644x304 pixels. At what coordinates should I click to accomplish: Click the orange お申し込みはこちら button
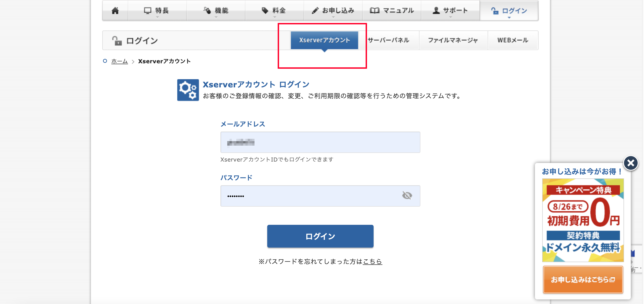click(583, 279)
